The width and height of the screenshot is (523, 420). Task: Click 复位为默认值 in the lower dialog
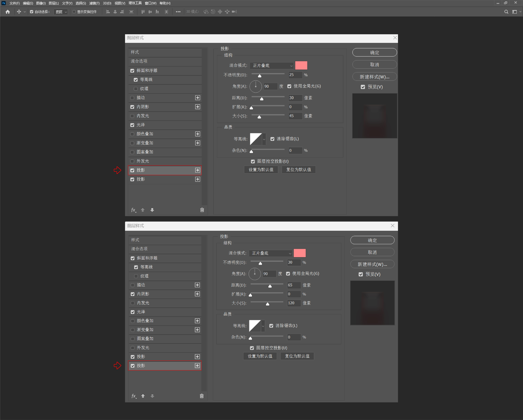[297, 356]
